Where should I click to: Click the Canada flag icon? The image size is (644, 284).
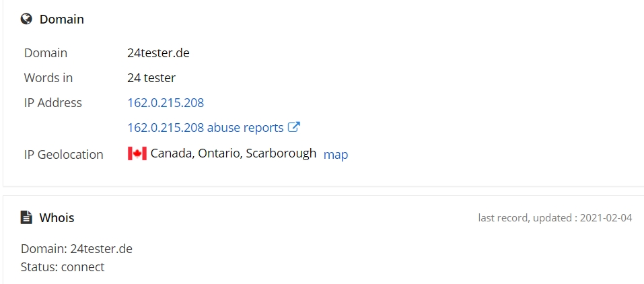137,153
